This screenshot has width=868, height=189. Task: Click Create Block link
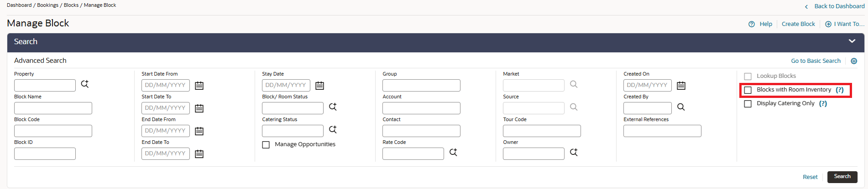[x=798, y=24]
